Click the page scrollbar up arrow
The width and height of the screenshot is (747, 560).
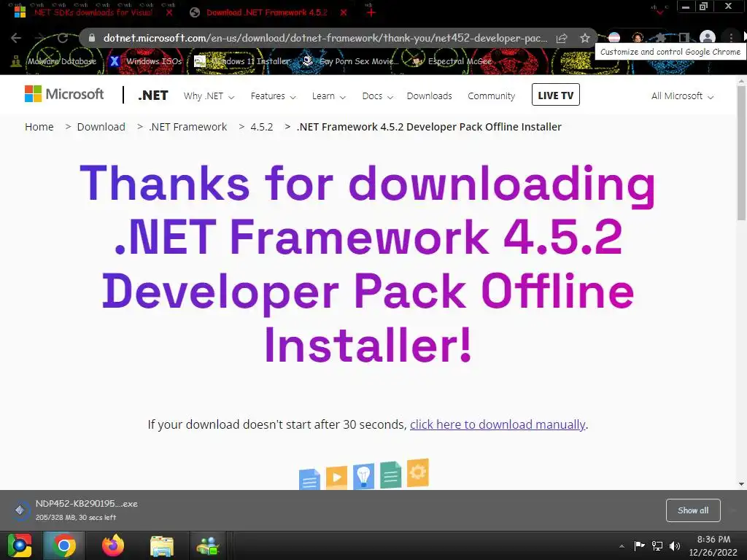[x=741, y=82]
